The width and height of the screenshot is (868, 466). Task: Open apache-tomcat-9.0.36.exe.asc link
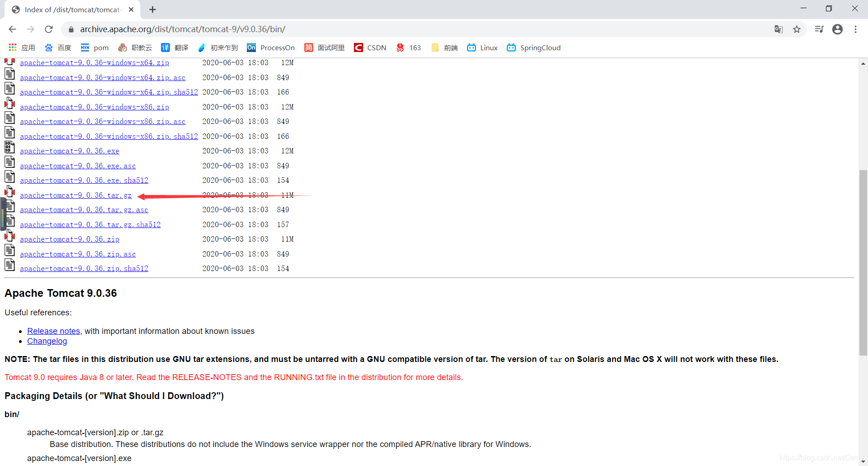[x=78, y=166]
